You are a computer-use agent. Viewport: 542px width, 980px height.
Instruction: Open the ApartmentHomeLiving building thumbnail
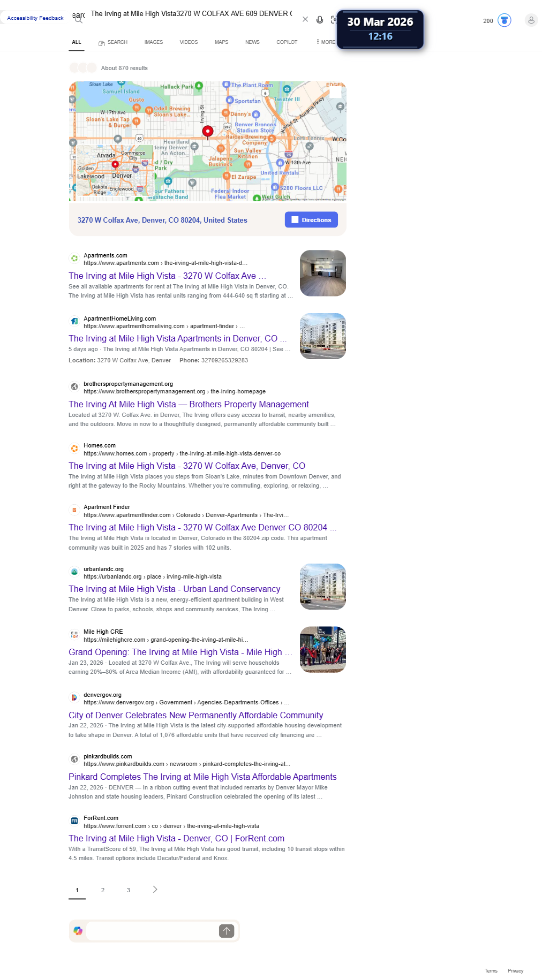click(x=323, y=336)
